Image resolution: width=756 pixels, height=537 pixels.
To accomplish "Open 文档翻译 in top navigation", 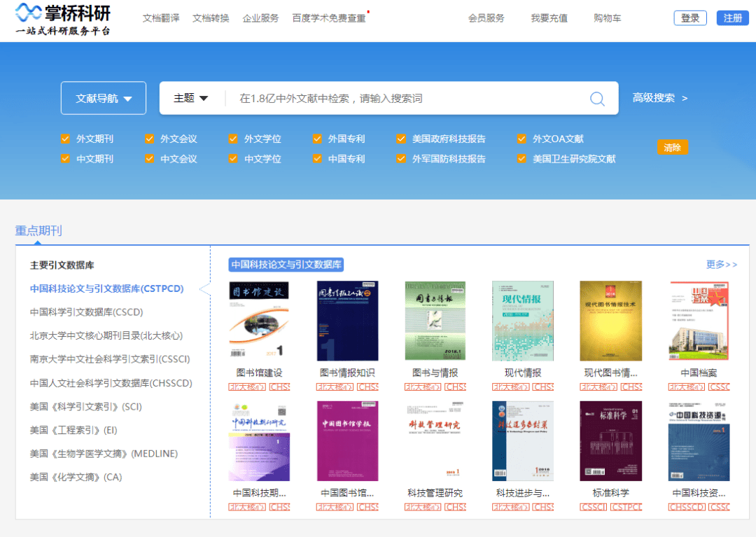I will point(160,18).
